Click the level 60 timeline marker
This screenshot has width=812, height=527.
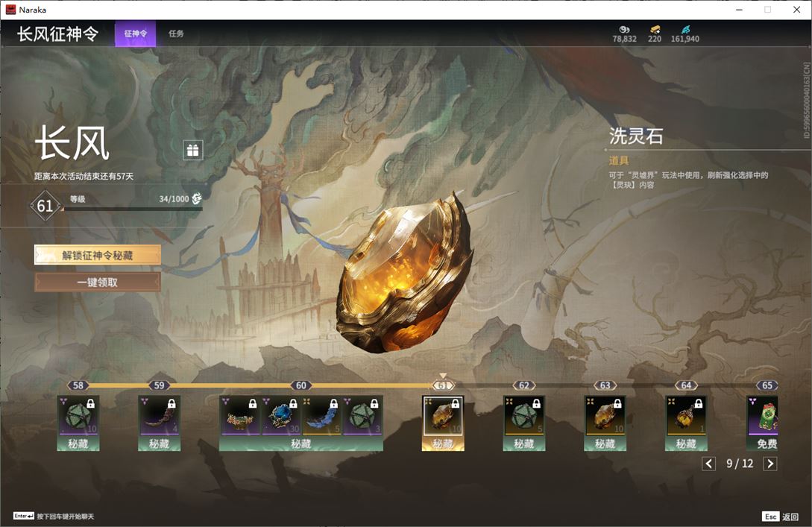point(301,385)
